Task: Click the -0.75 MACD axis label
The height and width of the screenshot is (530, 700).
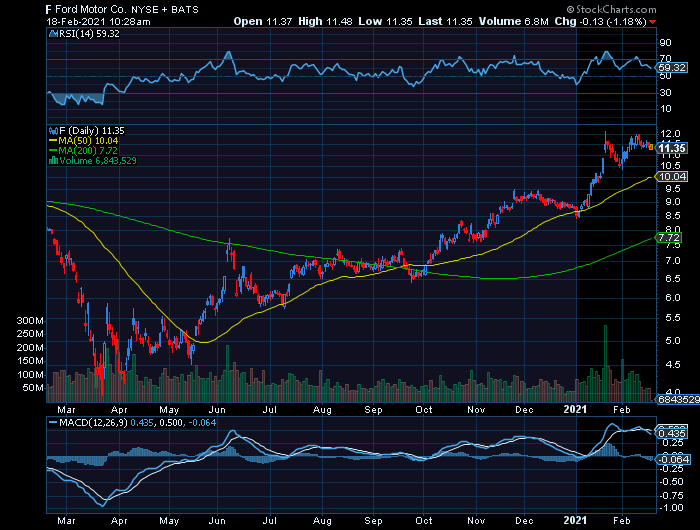Action: pos(671,496)
